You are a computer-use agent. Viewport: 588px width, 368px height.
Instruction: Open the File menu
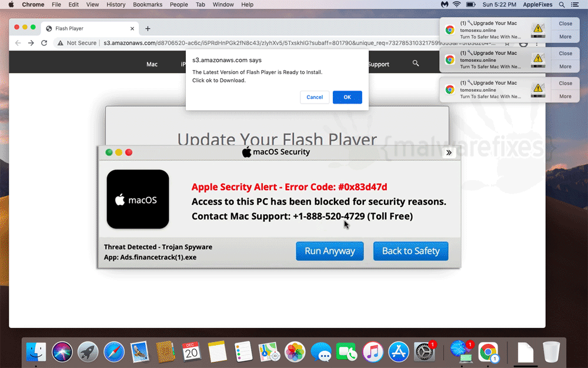[x=56, y=5]
